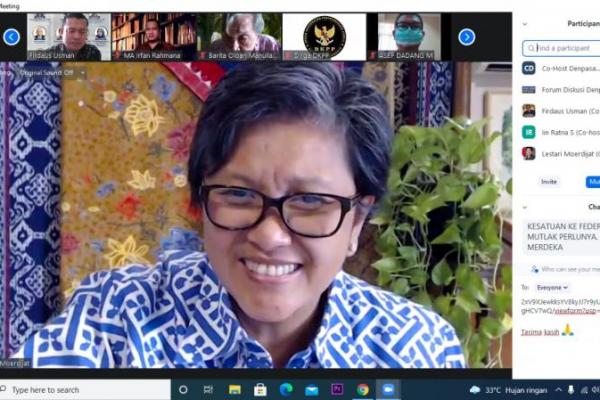Open the Everyone recipient dropdown
Screen dimensions: 600x400
click(x=552, y=287)
